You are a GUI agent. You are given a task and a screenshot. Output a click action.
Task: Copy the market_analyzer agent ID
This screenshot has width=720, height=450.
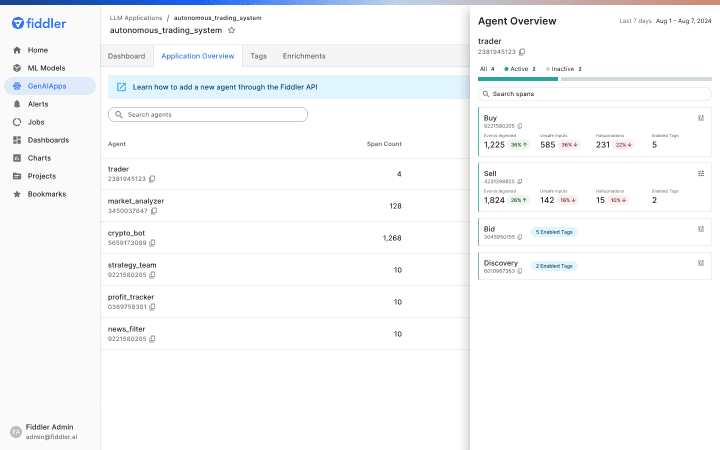point(154,211)
